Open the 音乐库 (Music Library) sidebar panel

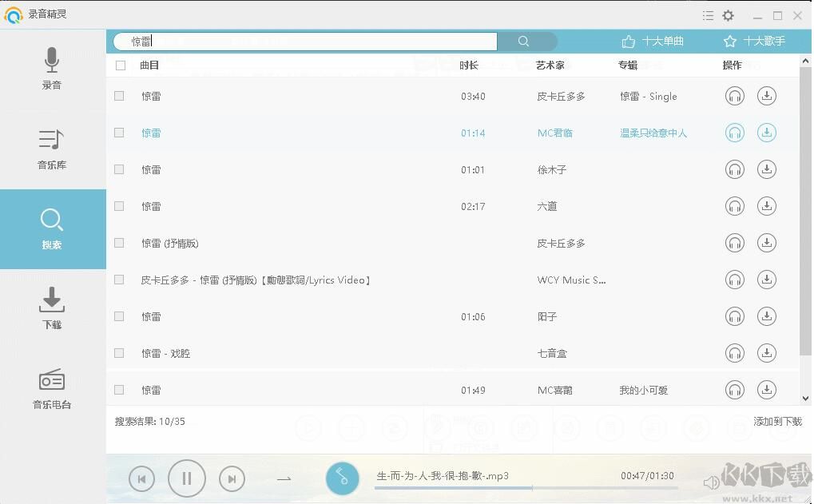pos(51,149)
